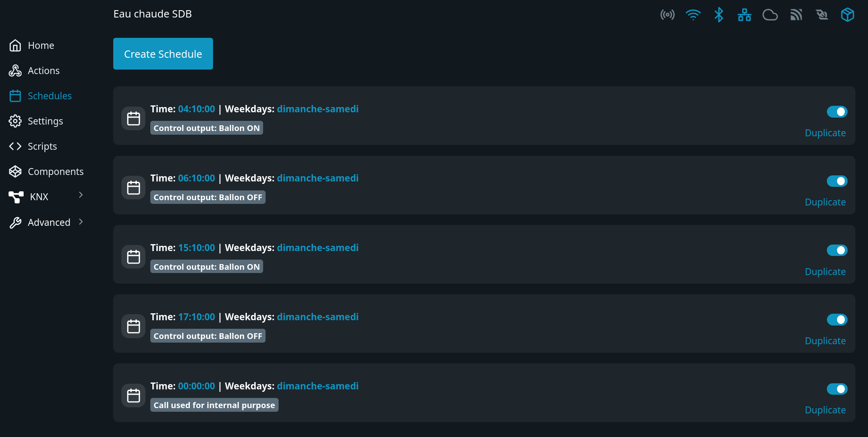Open the Settings menu item
This screenshot has width=868, height=437.
coord(45,121)
